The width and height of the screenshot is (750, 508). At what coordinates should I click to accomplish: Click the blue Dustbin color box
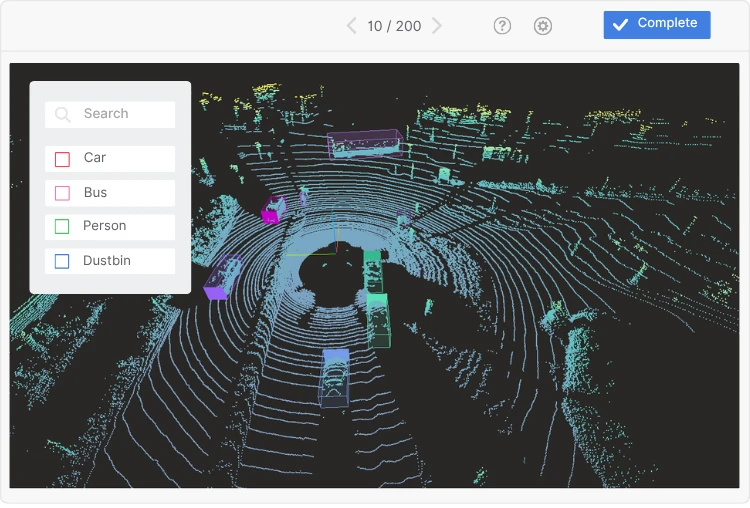(62, 261)
